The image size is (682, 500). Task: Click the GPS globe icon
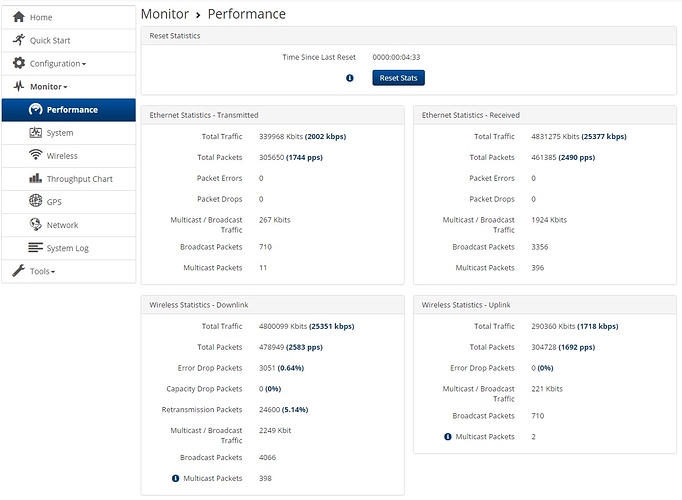36,201
